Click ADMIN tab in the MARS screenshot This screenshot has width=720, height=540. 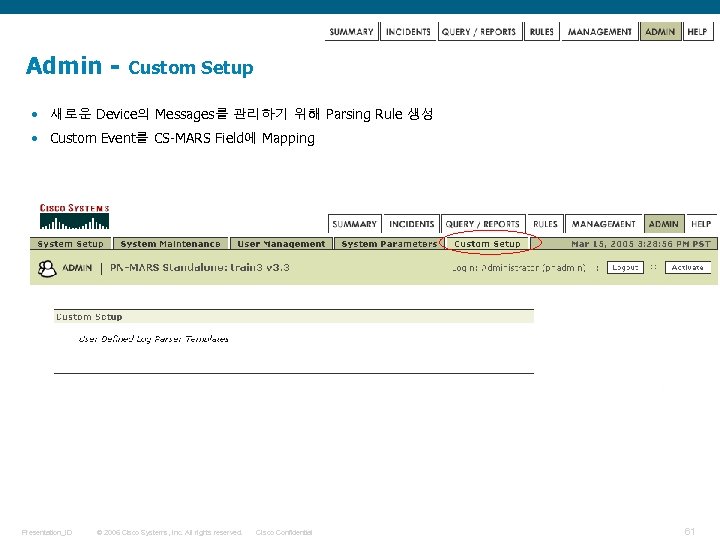click(x=664, y=224)
